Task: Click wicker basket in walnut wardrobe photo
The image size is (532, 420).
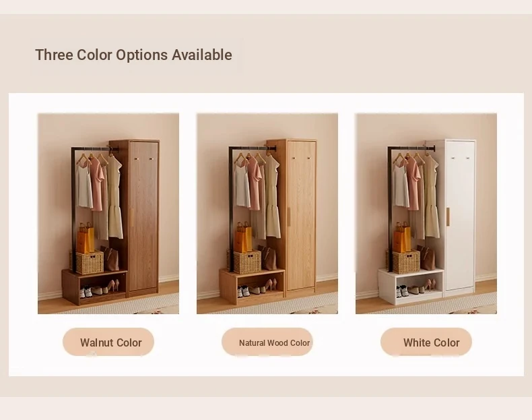Action: pos(90,262)
